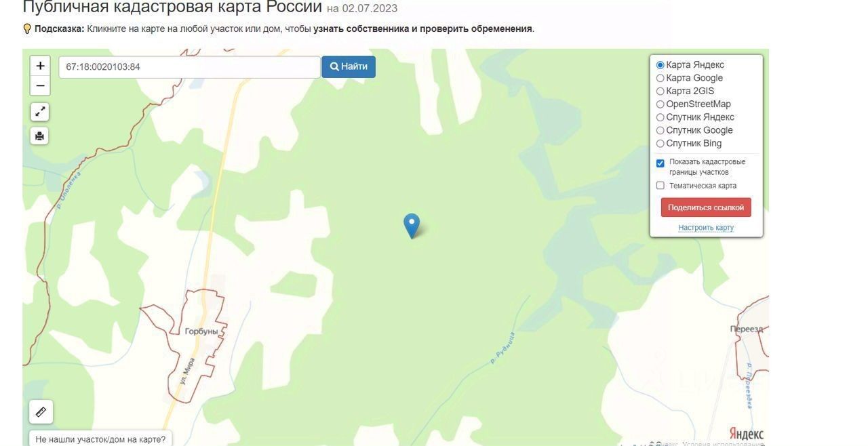The image size is (868, 446).
Task: Click the lightbulb hint icon
Action: tap(27, 28)
